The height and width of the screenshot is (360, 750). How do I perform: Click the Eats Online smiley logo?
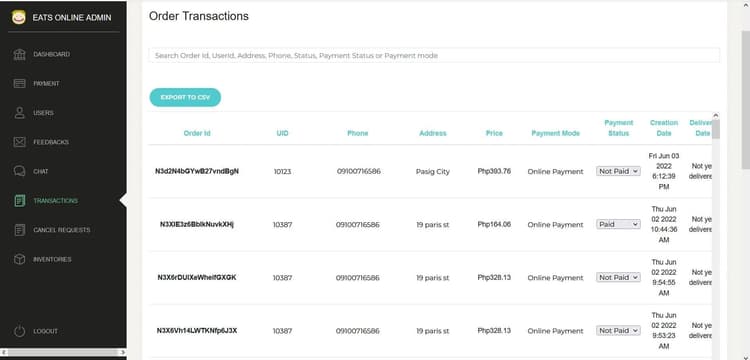coord(19,17)
